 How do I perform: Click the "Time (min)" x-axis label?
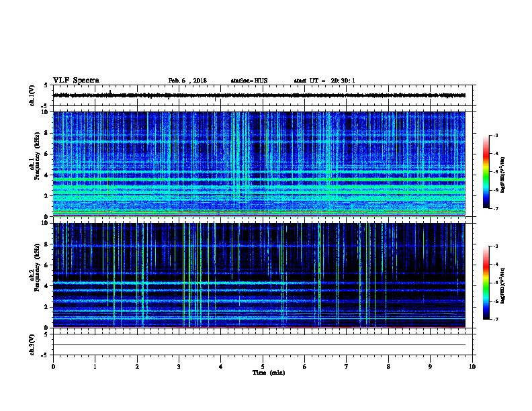269,373
